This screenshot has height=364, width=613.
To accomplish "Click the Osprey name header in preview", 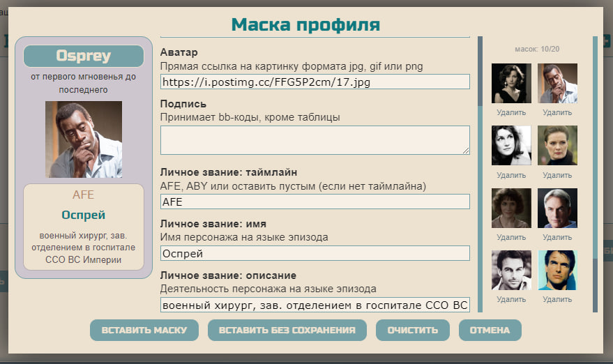I will [84, 56].
